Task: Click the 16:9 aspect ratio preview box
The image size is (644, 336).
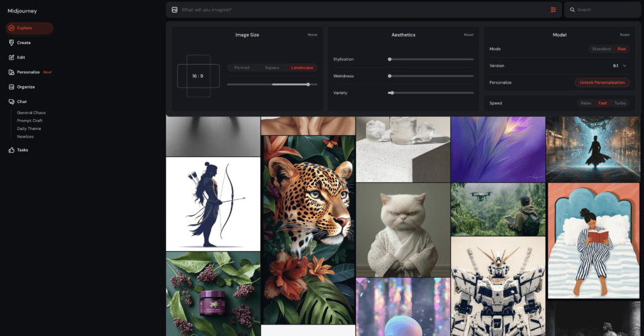Action: (198, 77)
